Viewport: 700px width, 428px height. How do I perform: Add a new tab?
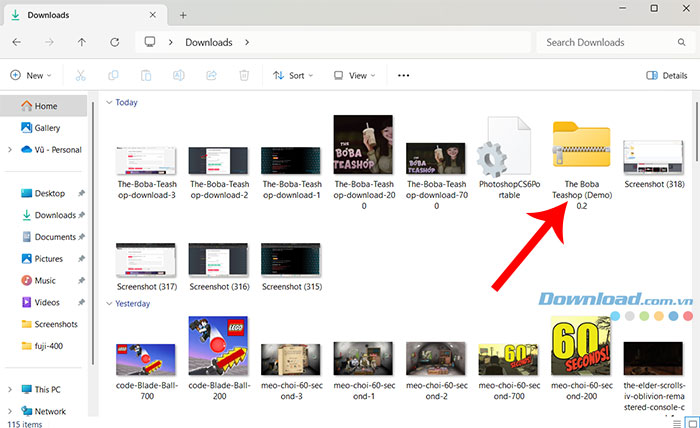(x=183, y=15)
